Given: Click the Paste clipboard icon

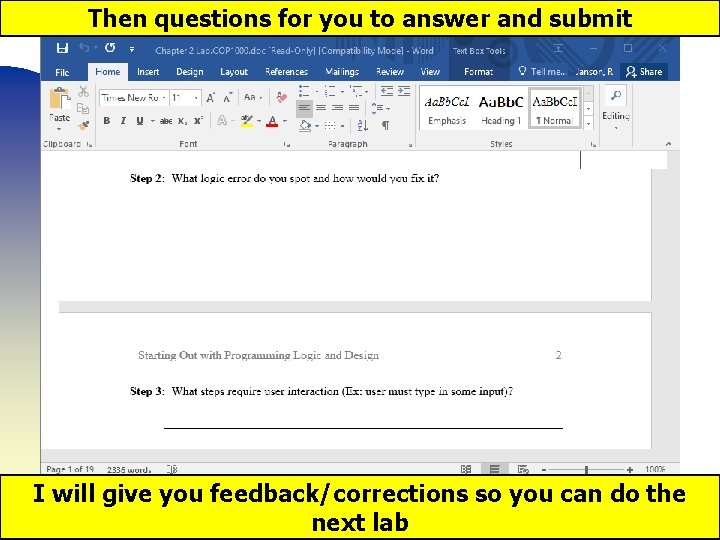Looking at the screenshot, I should [x=60, y=99].
